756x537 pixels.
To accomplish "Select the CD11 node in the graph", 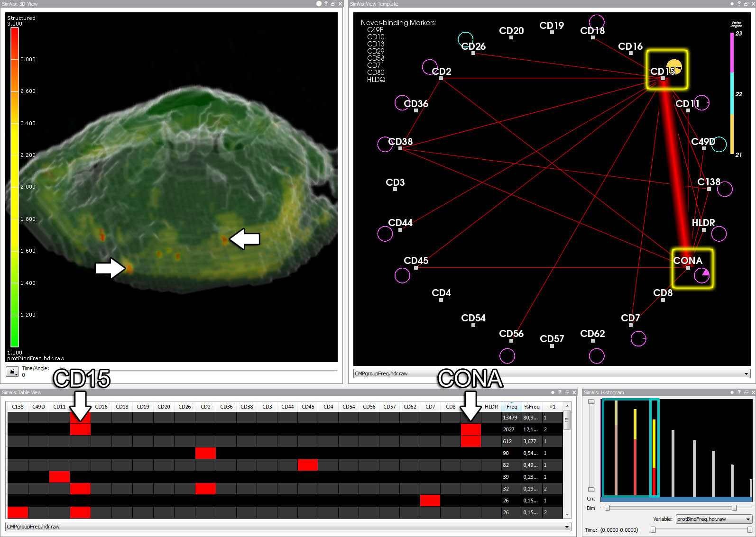I will pyautogui.click(x=688, y=110).
